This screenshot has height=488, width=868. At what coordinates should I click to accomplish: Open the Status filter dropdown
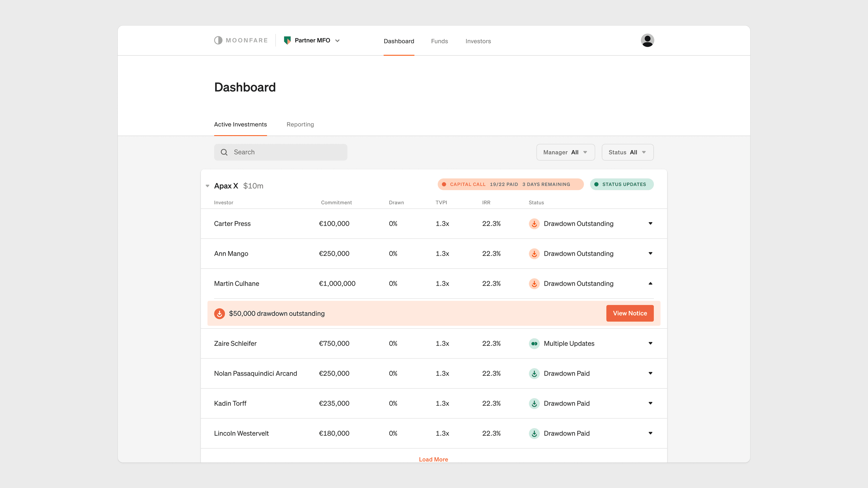pos(627,152)
